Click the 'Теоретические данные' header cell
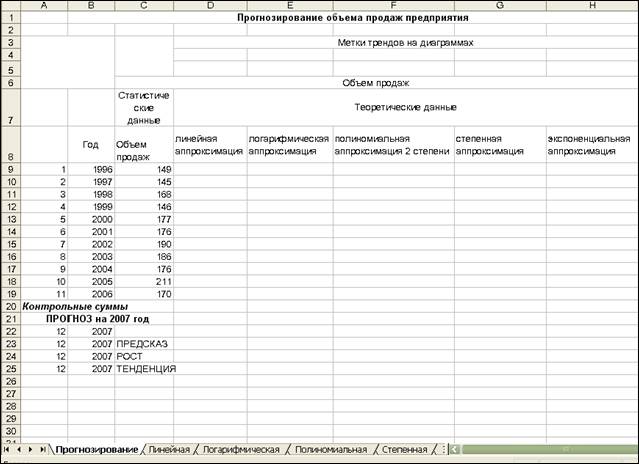 (x=405, y=107)
